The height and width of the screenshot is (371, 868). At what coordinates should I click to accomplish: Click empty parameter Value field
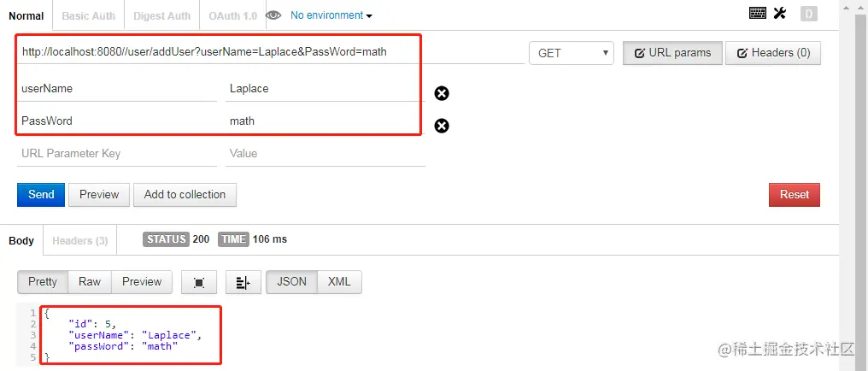[325, 153]
